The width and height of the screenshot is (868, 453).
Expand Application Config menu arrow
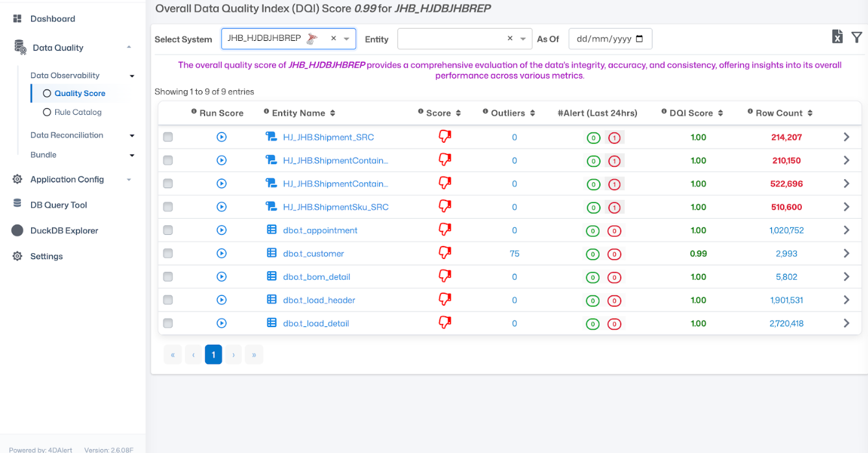[x=129, y=179]
